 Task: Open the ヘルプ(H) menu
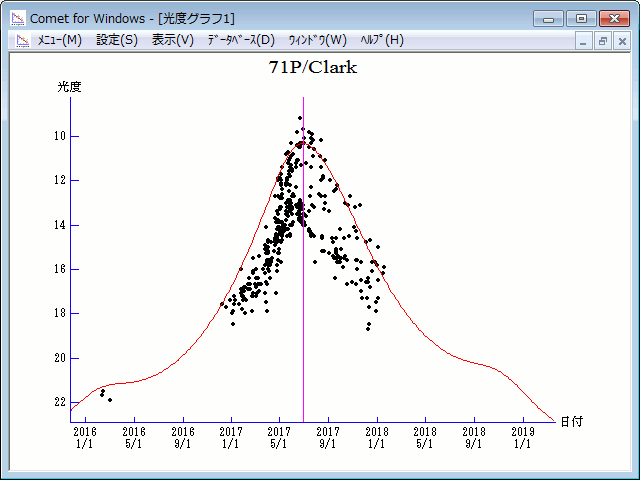point(381,40)
